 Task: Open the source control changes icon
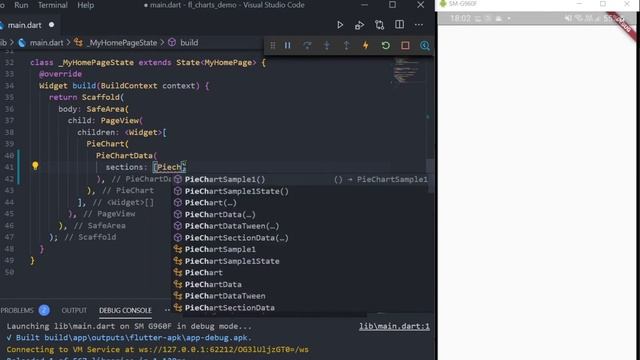pos(380,25)
